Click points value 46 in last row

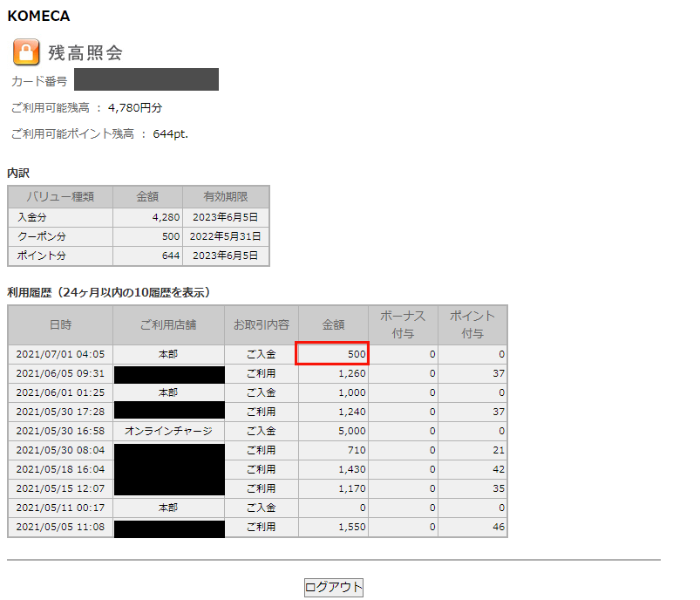pyautogui.click(x=499, y=527)
